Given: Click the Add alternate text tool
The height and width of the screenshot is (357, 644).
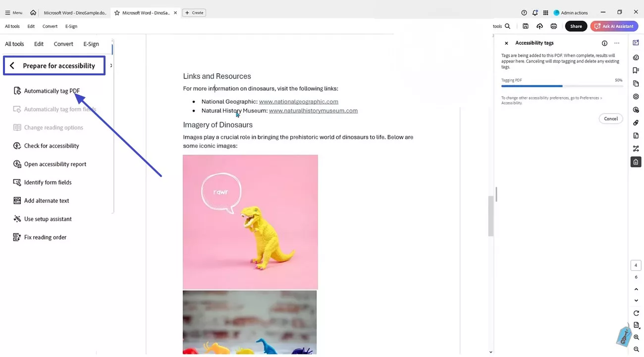Looking at the screenshot, I should (46, 200).
